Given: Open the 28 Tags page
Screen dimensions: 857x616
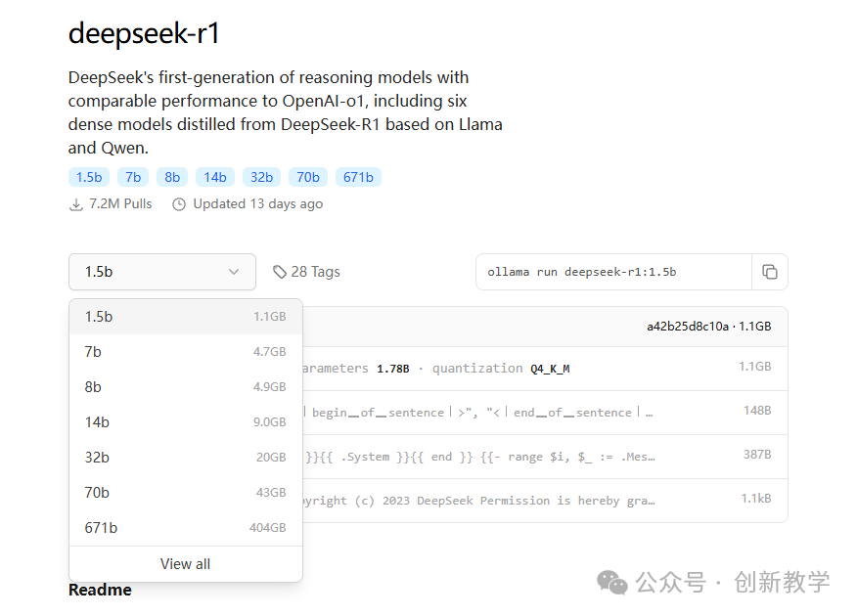Looking at the screenshot, I should [315, 271].
